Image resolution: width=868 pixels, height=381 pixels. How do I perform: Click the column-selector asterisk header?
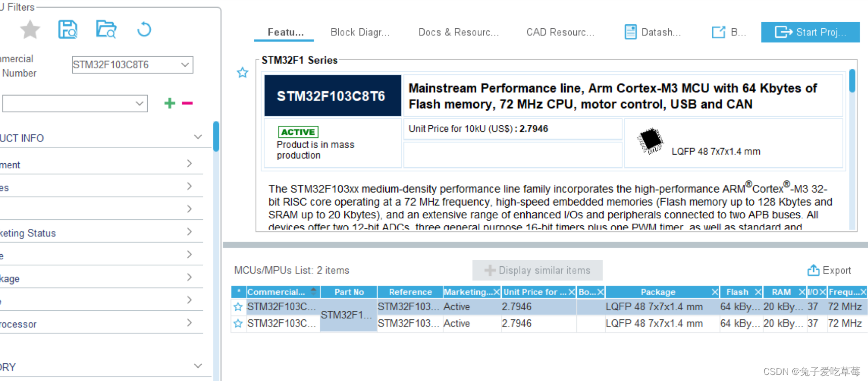tap(239, 292)
